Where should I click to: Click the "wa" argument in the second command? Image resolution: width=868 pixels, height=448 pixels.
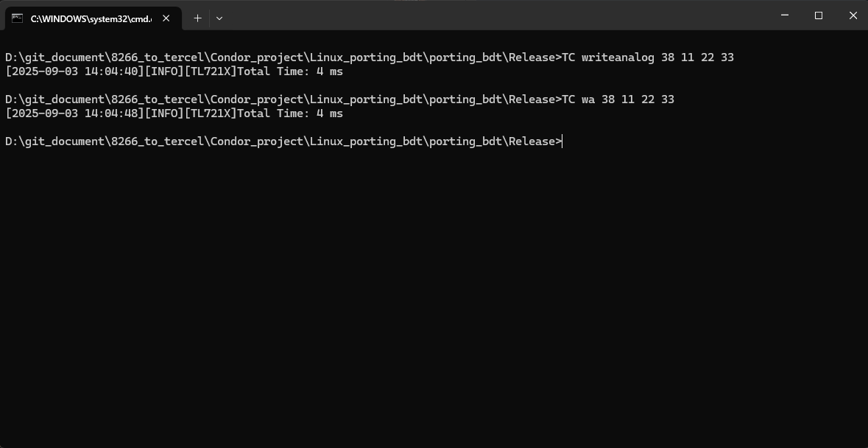click(x=588, y=99)
